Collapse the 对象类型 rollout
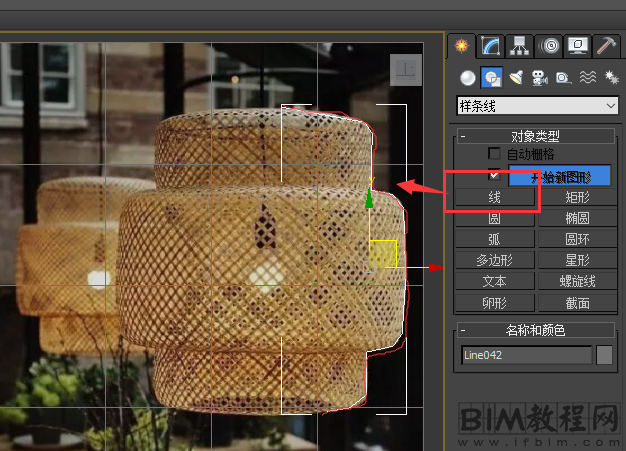Viewport: 626px width, 451px height. tap(464, 136)
